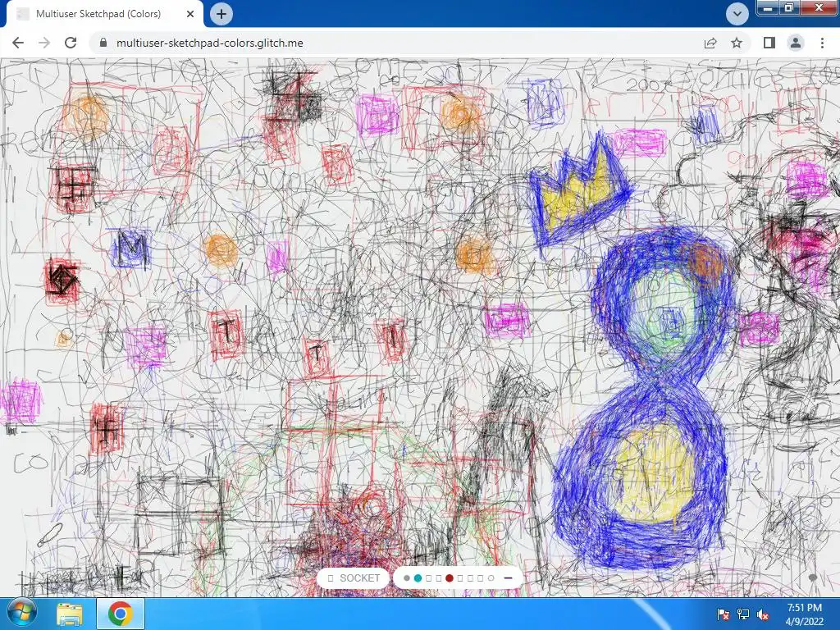Open the Action Center flag in the tray
Screen dimensions: 840x630
[x=723, y=614]
